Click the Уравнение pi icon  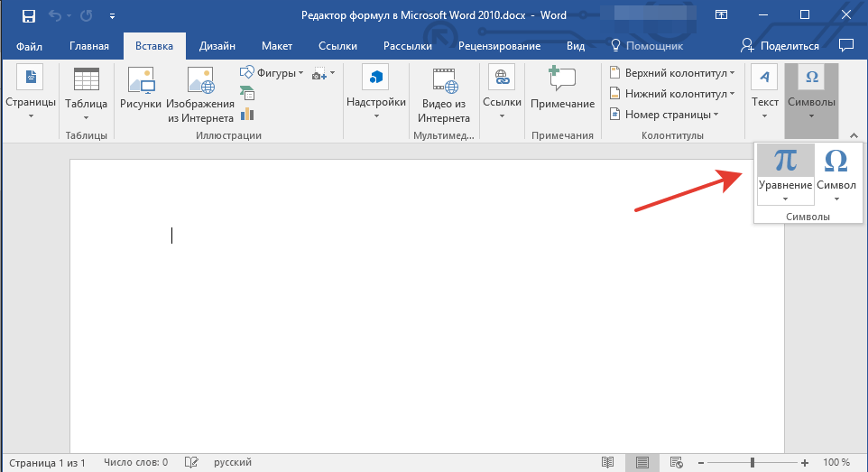(x=785, y=162)
